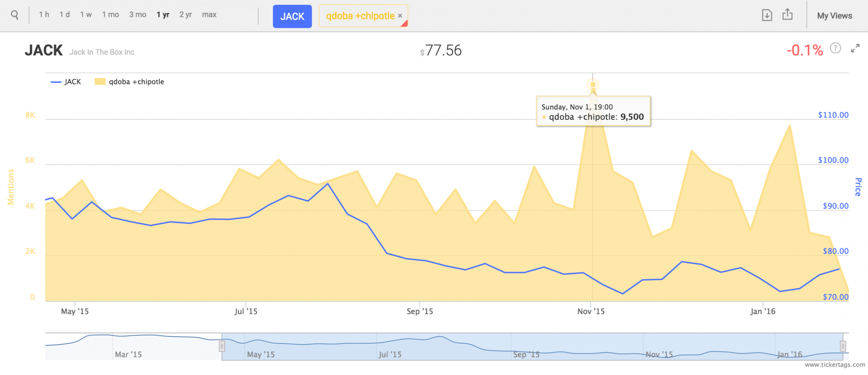Select the 1 d time range
The image size is (868, 375).
click(x=65, y=15)
